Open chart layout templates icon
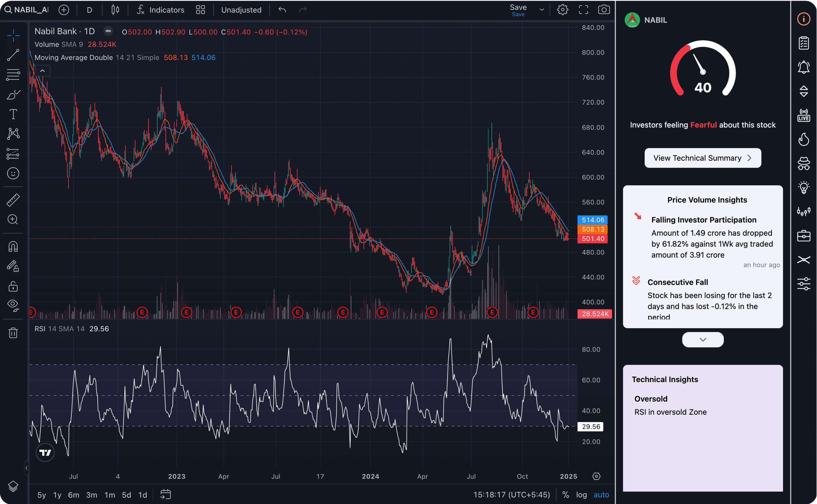Image resolution: width=817 pixels, height=504 pixels. (x=201, y=9)
